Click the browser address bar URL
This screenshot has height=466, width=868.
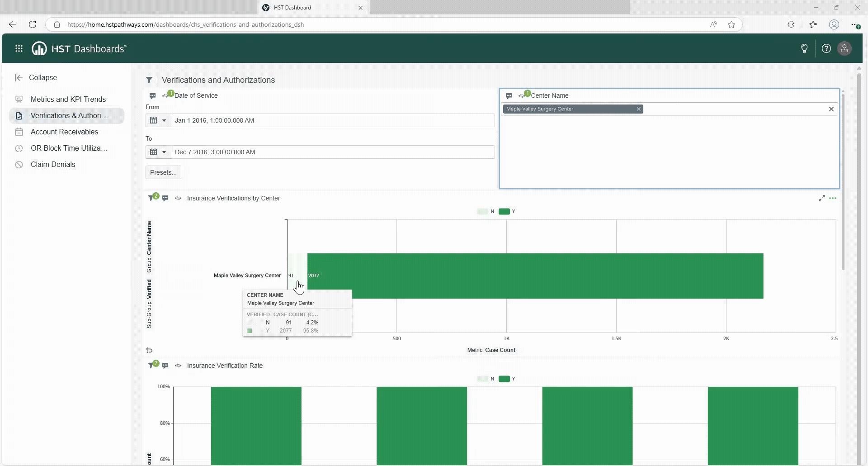[x=185, y=24]
